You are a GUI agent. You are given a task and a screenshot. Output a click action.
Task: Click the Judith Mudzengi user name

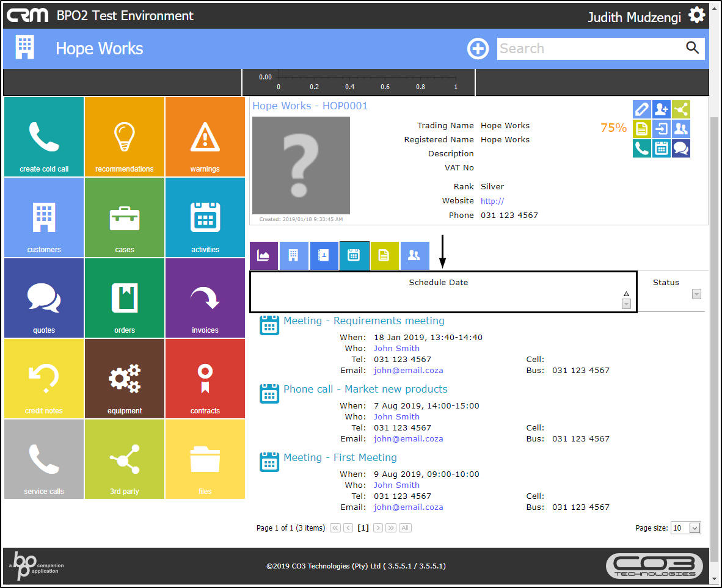click(x=634, y=17)
